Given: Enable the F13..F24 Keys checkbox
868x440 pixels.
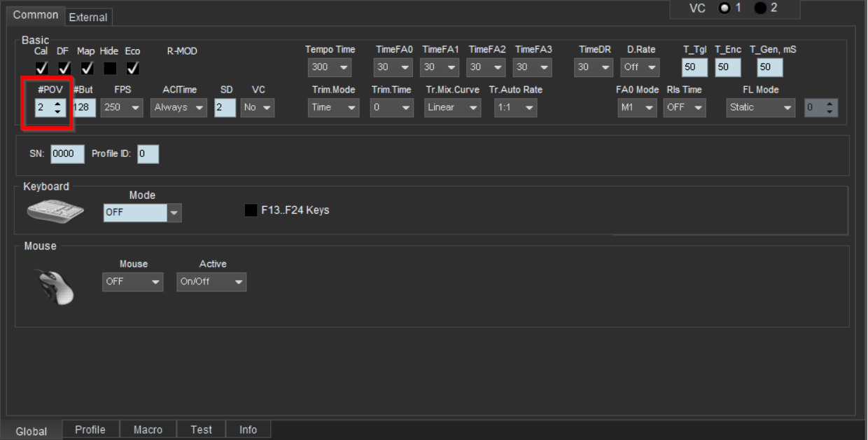Looking at the screenshot, I should pyautogui.click(x=251, y=210).
